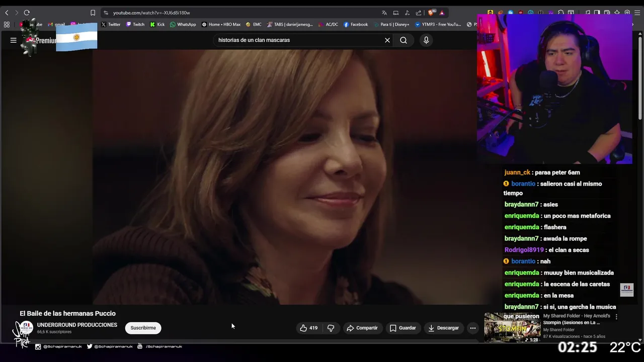Open the Twitch bookmark
Screen dimensions: 644x362
135,24
